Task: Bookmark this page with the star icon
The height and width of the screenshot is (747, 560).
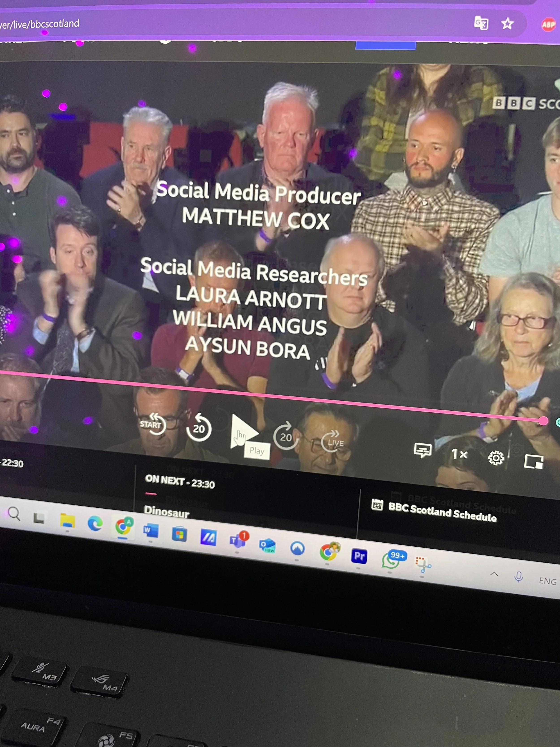Action: 507,24
